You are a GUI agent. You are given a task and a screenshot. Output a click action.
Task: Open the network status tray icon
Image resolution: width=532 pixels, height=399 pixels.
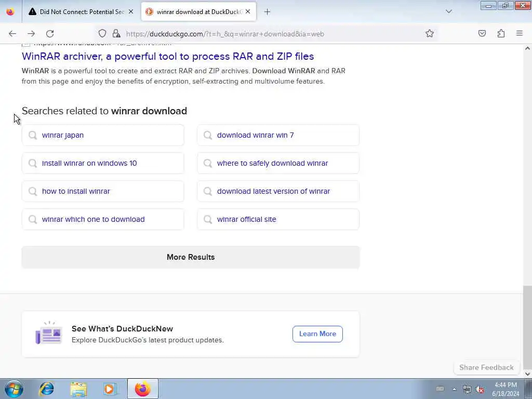tap(467, 389)
